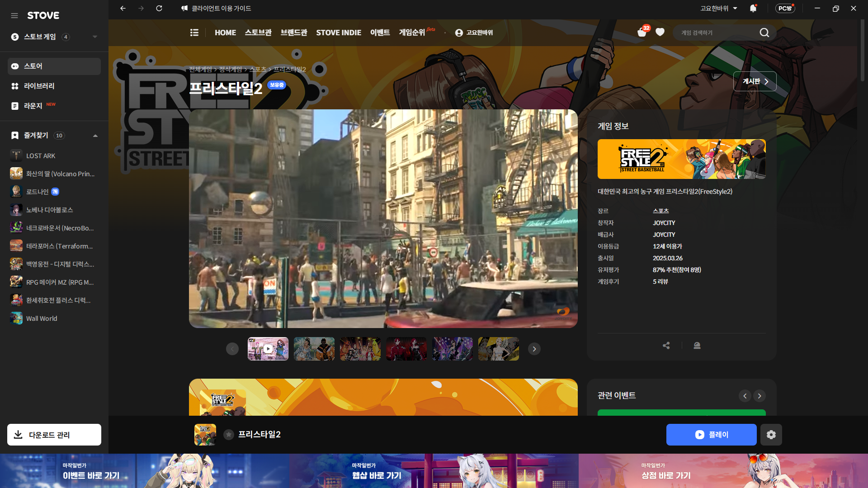Open RPG 메이커 MZ from favorites
The width and height of the screenshot is (868, 488).
coord(54,282)
